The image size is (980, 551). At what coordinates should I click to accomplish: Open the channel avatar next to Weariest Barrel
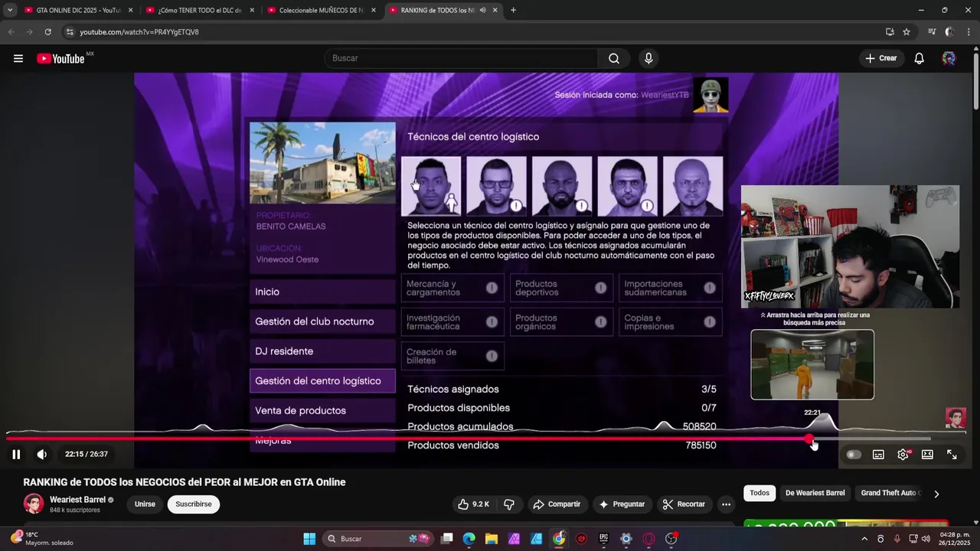(x=34, y=504)
